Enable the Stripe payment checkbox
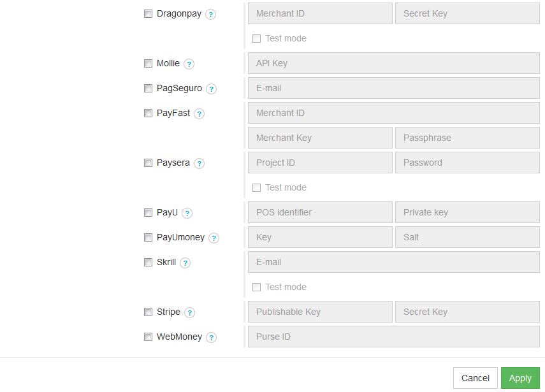 tap(148, 312)
